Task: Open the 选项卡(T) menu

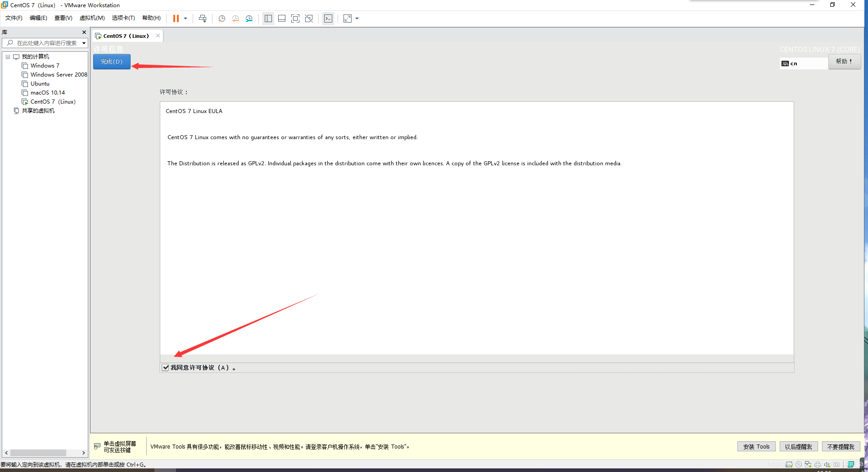Action: click(x=123, y=18)
